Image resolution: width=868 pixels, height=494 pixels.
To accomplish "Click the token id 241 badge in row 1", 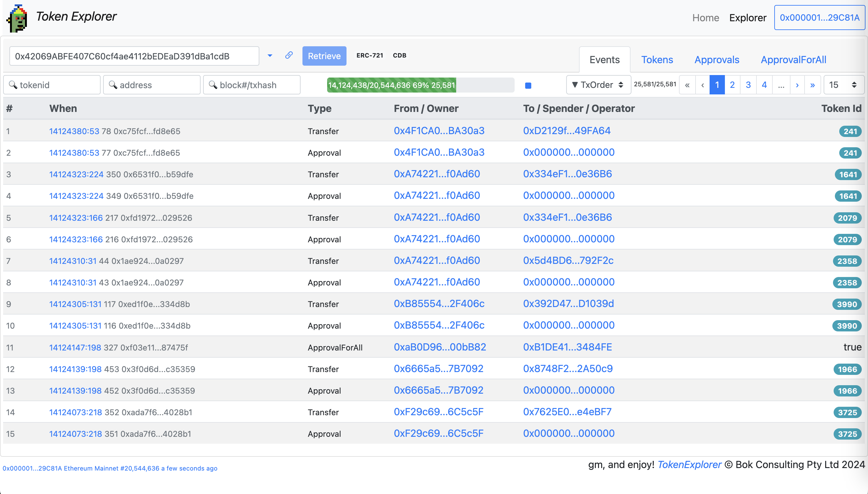I will click(x=850, y=131).
